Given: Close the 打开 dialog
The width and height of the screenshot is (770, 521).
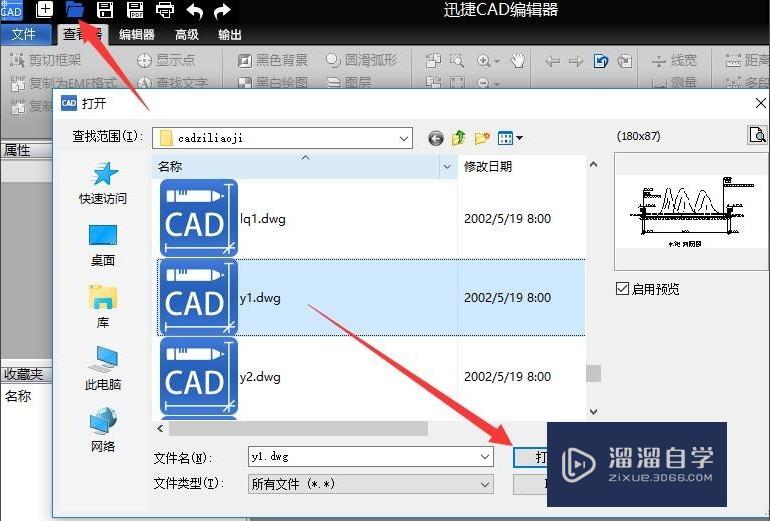Looking at the screenshot, I should [760, 103].
